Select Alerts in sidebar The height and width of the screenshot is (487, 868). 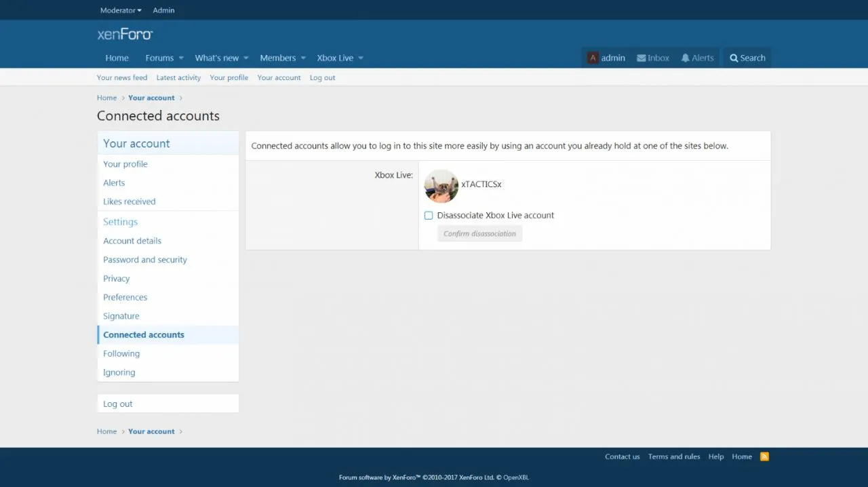[x=167, y=183]
